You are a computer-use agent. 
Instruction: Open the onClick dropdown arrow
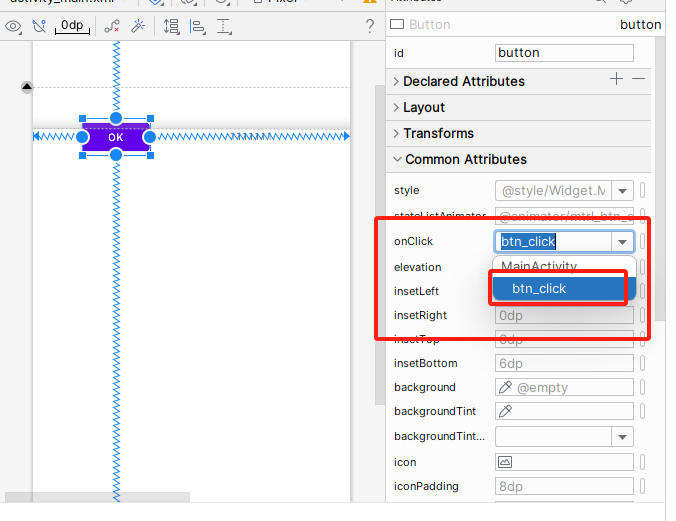(623, 241)
